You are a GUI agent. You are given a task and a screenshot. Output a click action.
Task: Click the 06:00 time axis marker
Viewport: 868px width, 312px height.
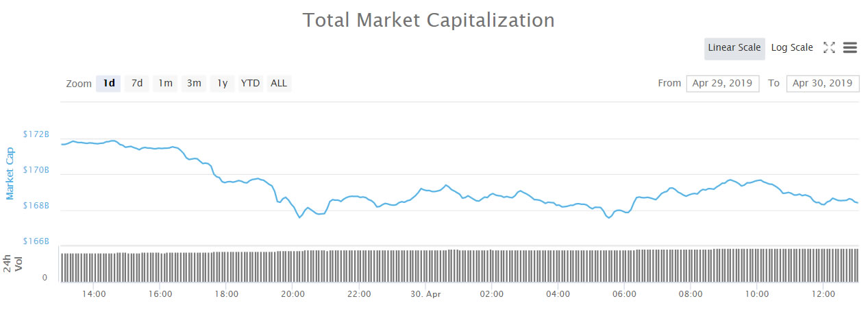624,294
